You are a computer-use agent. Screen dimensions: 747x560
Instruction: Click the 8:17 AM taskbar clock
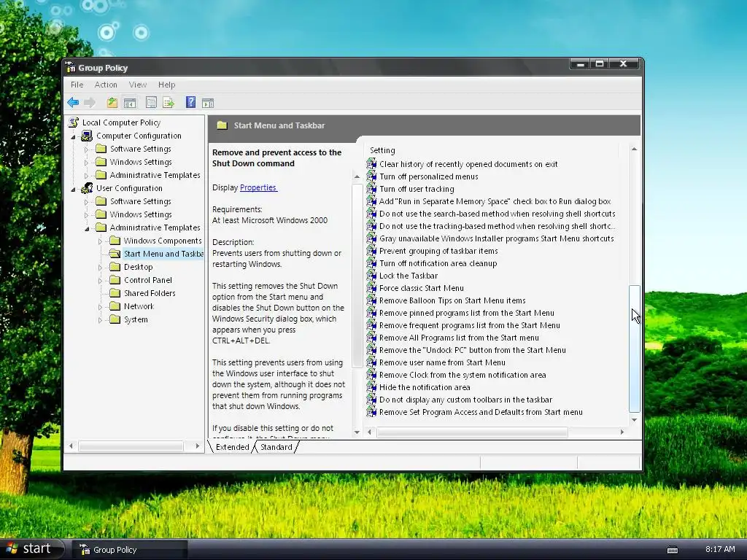[720, 549]
